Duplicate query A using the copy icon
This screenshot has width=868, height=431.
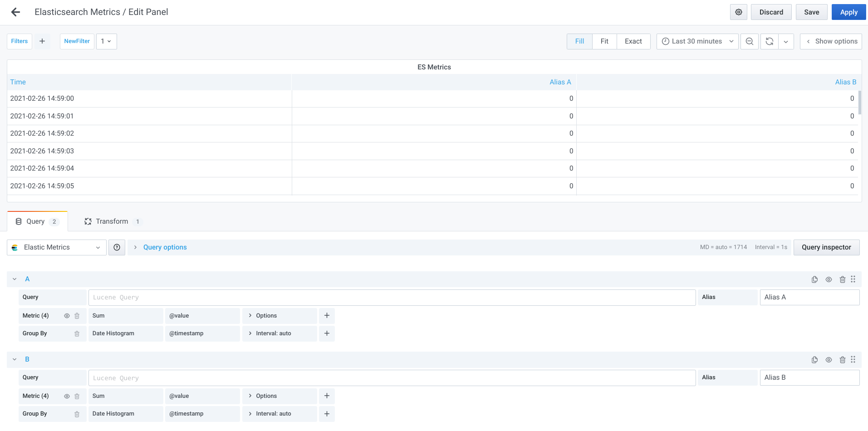[x=814, y=279]
